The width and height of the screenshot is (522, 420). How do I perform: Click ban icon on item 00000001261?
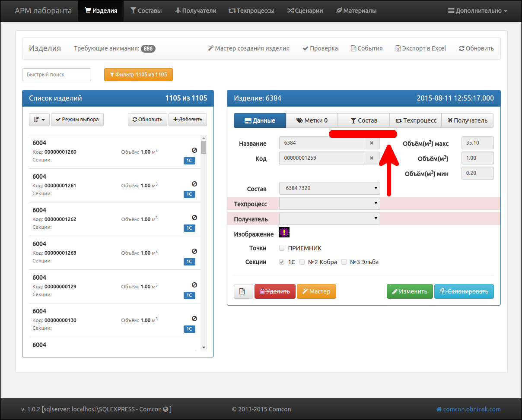click(x=194, y=184)
